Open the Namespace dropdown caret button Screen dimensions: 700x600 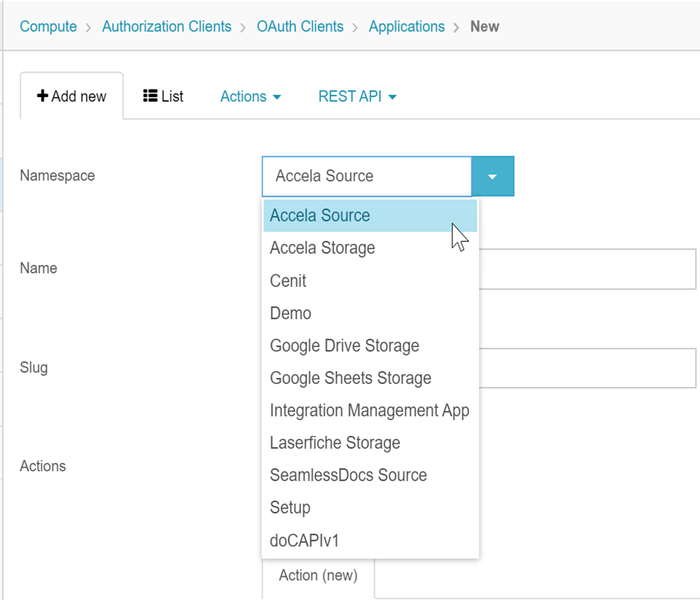493,176
